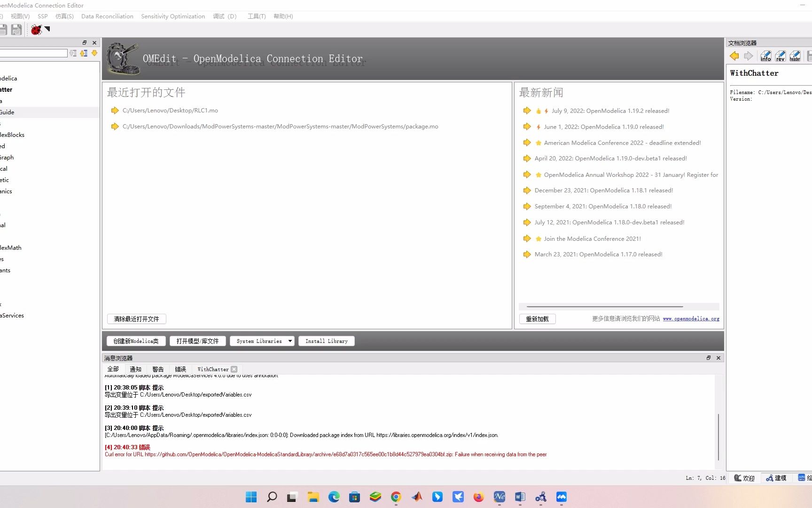The image size is (812, 508).
Task: Go back with the yellow left arrow in documentation browser
Action: (734, 56)
